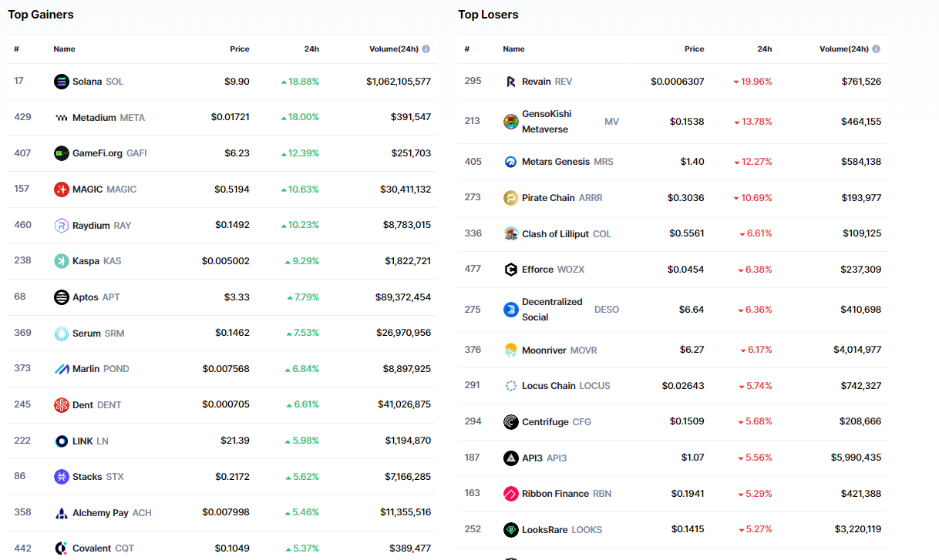The image size is (939, 560).
Task: Open the Revain REV link
Action: coord(547,82)
